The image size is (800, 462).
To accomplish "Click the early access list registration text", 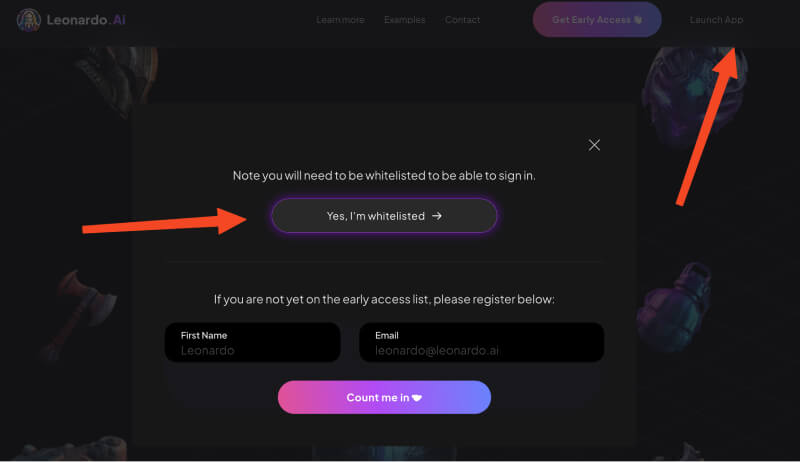I will 384,299.
